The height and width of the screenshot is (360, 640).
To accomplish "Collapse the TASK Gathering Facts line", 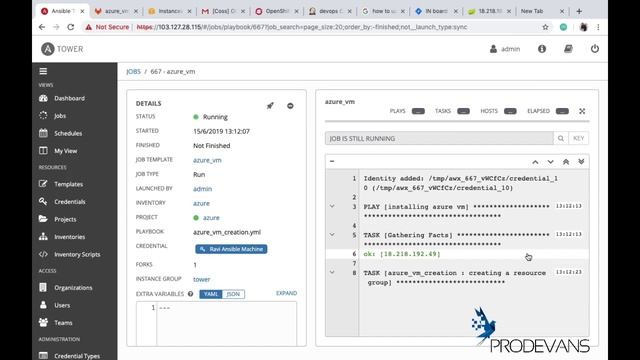I will coord(332,235).
